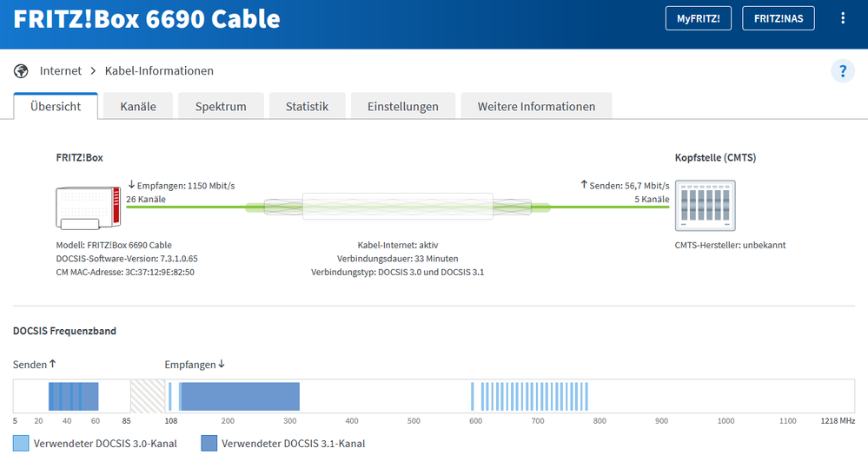Click 'Verbindungsdauer: 33 Minuten' text
868x468 pixels.
click(x=397, y=259)
